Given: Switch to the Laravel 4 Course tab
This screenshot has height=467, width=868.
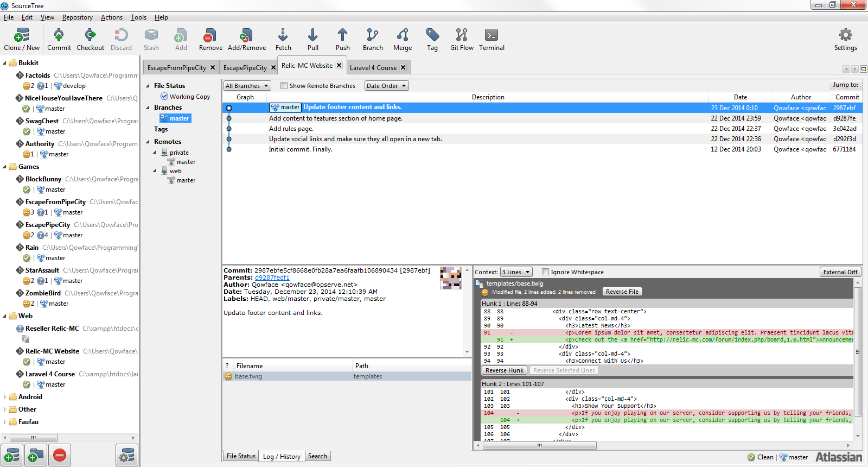Looking at the screenshot, I should coord(373,68).
